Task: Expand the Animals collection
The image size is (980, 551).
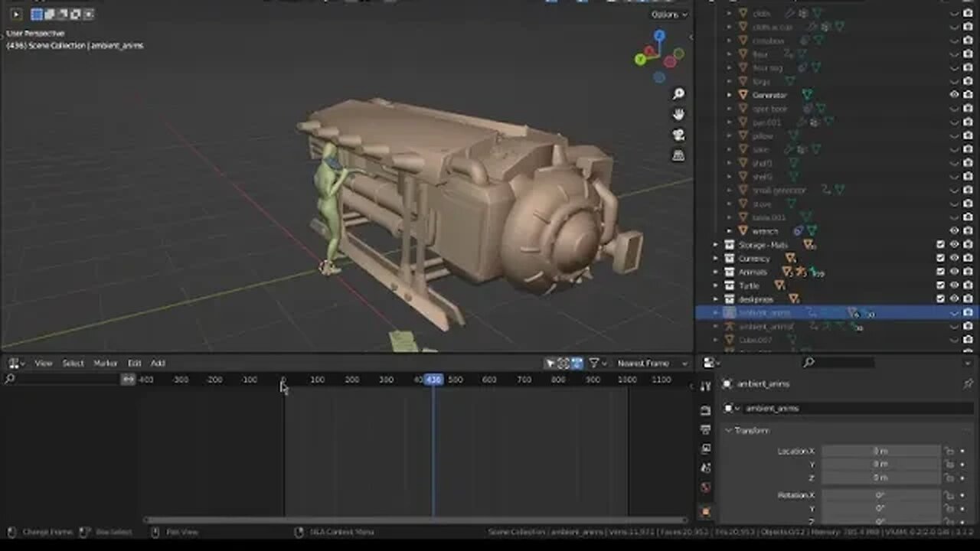Action: 716,272
